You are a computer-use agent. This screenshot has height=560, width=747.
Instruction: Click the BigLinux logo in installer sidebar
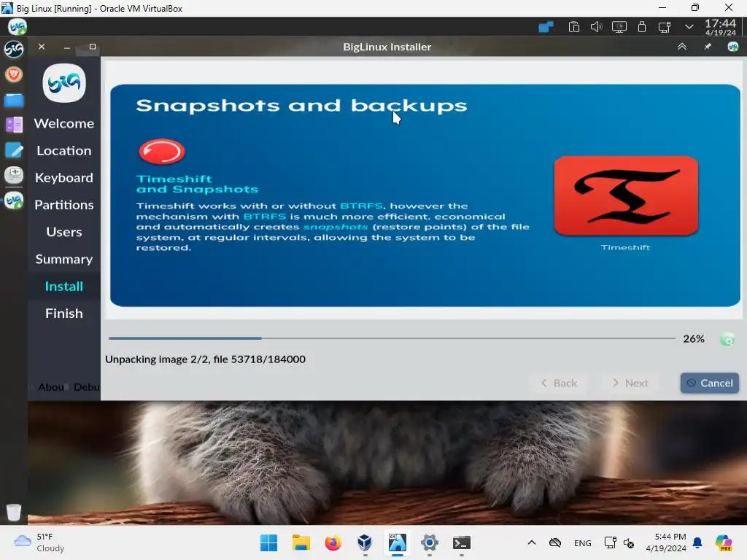pos(64,83)
